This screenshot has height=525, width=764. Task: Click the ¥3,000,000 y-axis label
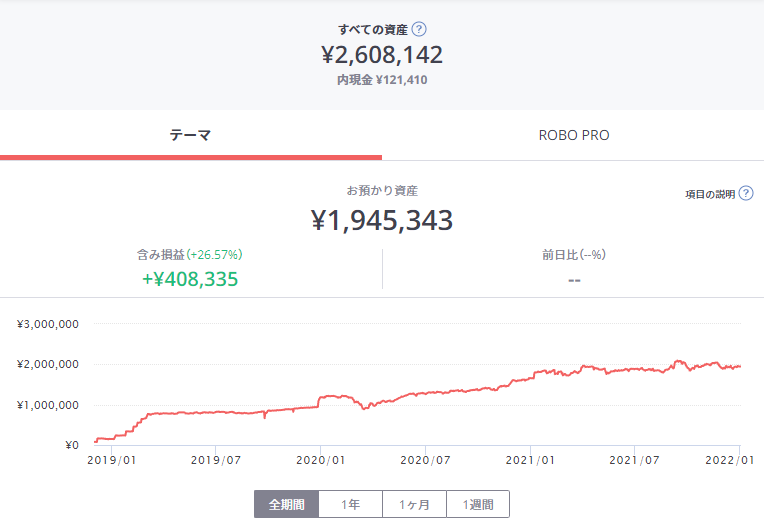pyautogui.click(x=47, y=325)
